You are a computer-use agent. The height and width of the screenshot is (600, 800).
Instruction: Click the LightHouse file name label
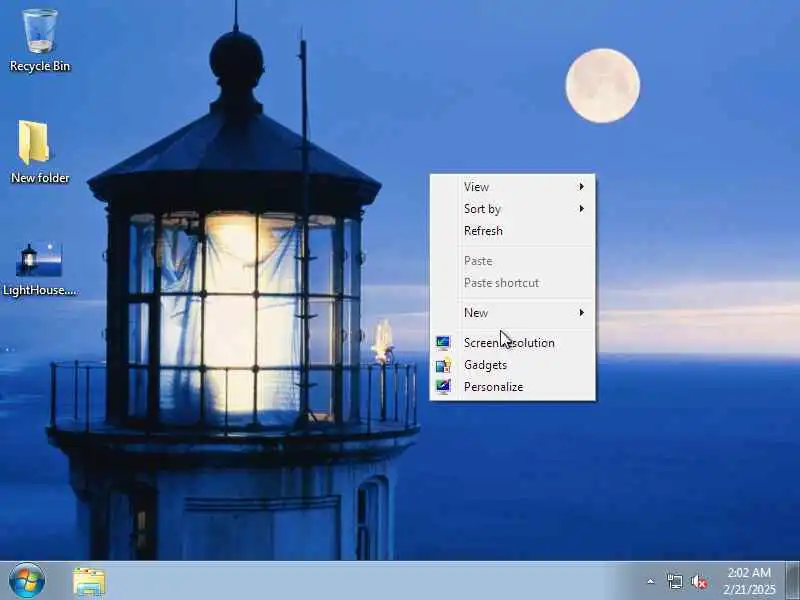(x=39, y=290)
